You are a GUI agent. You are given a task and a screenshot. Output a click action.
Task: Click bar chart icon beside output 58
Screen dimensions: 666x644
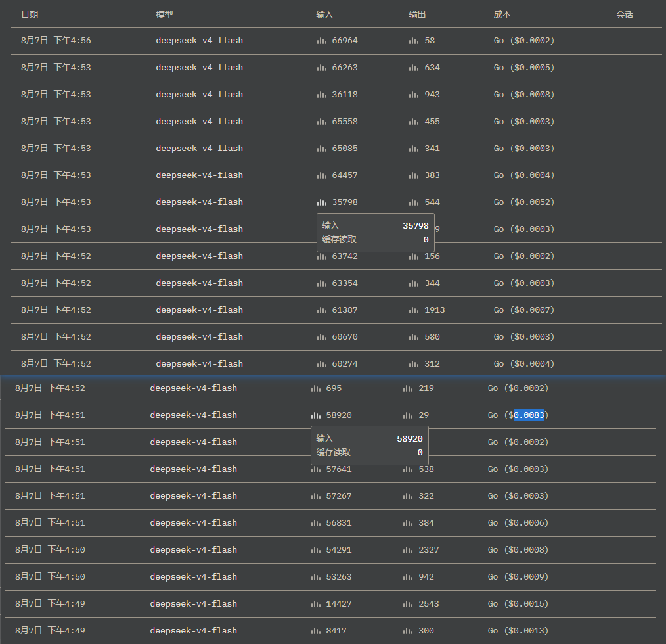(414, 41)
